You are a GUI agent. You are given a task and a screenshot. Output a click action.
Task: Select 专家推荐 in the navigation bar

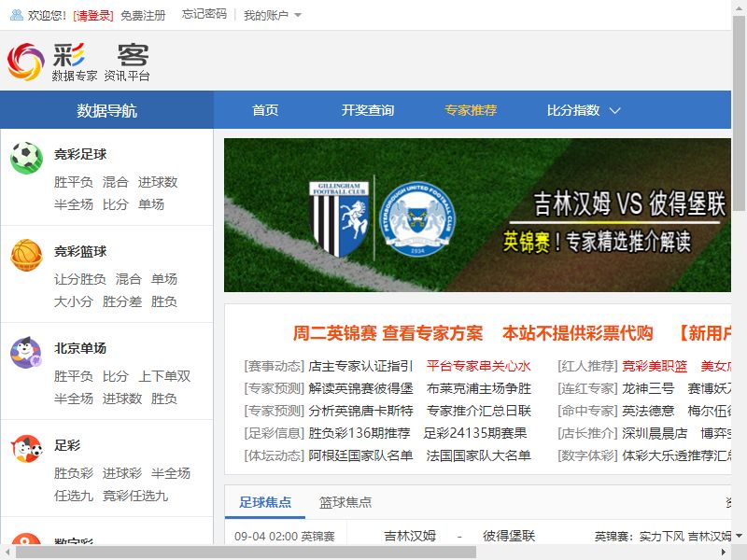[471, 110]
